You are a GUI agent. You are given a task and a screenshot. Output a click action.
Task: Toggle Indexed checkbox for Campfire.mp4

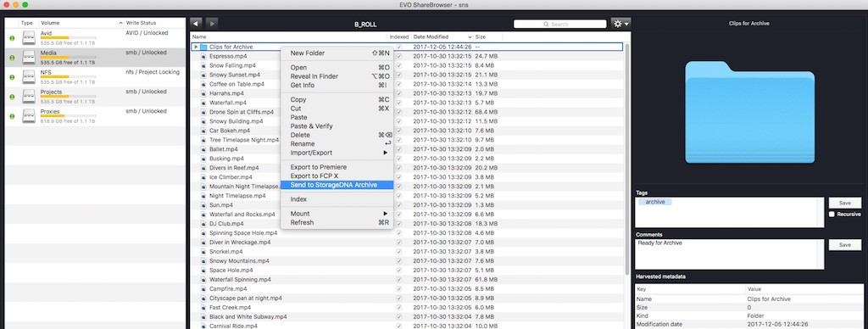pos(399,288)
